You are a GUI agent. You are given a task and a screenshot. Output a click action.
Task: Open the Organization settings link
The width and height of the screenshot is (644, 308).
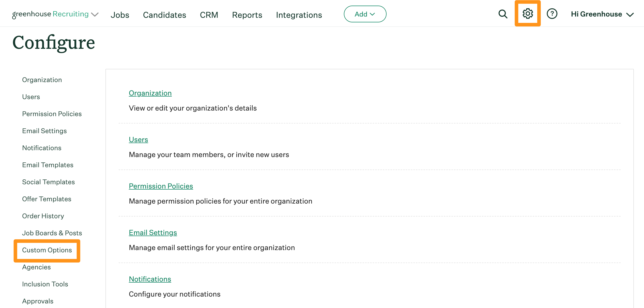[x=150, y=93]
